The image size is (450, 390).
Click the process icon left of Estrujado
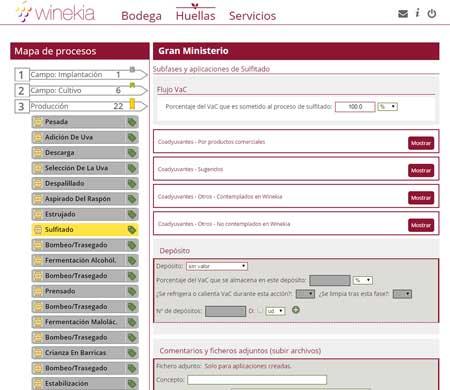[38, 214]
